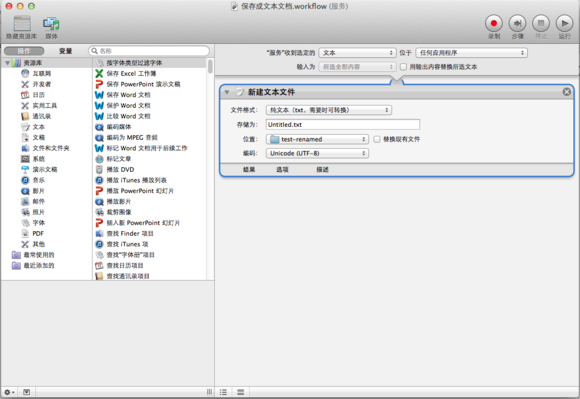580x399 pixels.
Task: Toggle 用输出内容替换所选文本 checkbox
Action: [403, 67]
